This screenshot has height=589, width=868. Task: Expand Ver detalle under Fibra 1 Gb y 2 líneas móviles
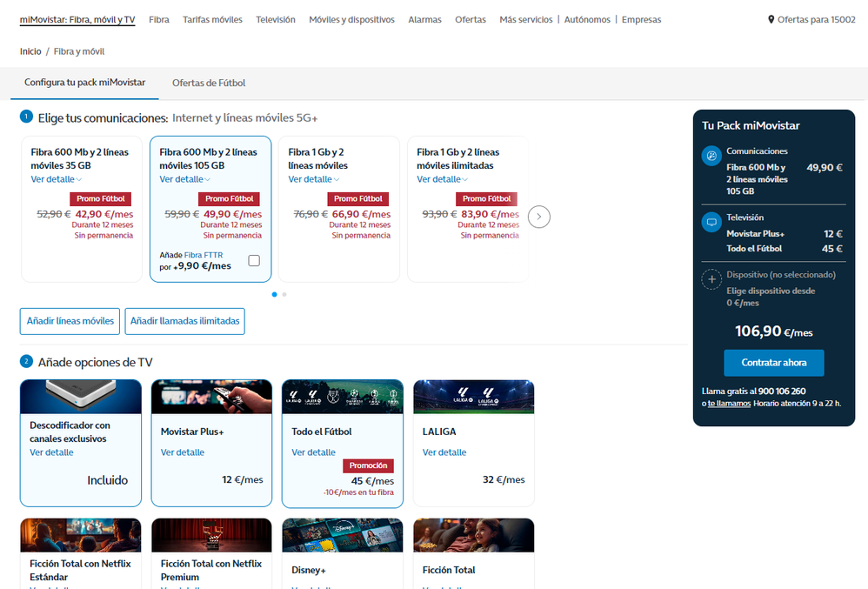pos(313,179)
